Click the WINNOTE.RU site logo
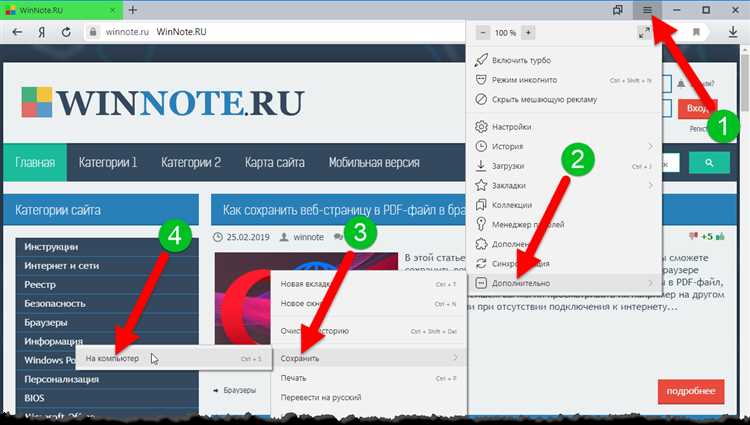 point(163,102)
